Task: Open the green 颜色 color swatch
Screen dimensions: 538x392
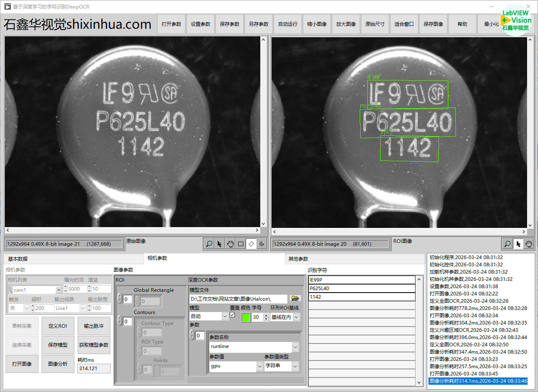Action: (x=246, y=317)
